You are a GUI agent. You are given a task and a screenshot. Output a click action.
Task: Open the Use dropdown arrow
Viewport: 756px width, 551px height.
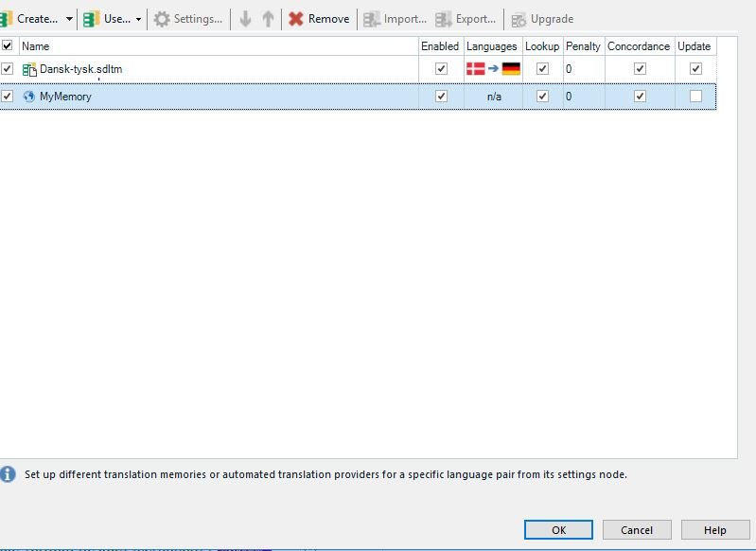[x=138, y=19]
